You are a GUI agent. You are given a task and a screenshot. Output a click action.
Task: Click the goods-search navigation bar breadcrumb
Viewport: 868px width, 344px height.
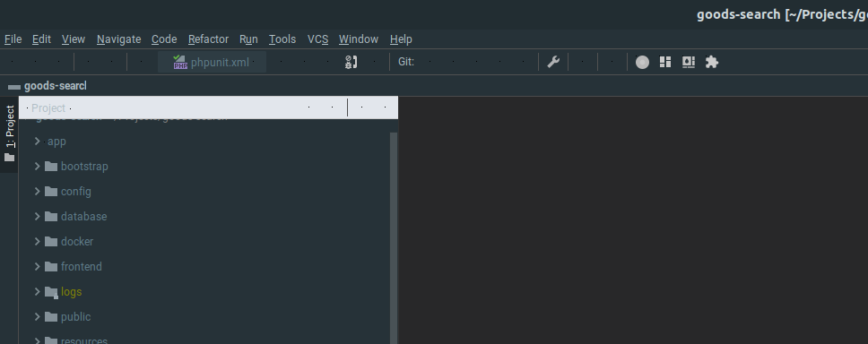tap(56, 86)
